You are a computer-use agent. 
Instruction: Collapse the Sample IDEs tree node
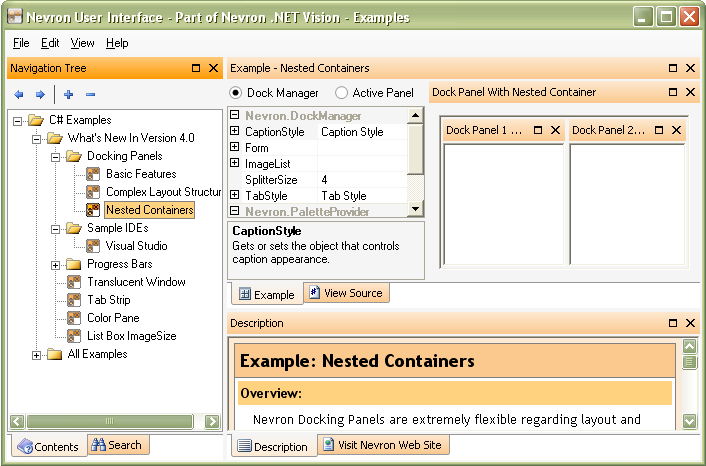pos(55,229)
